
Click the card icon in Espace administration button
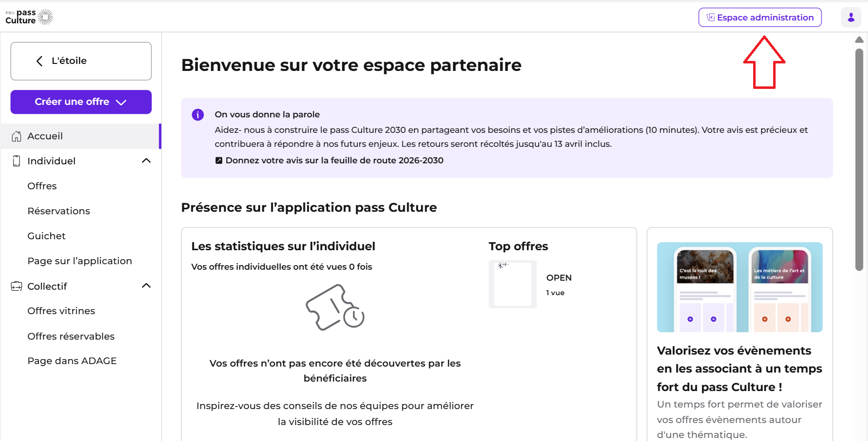click(710, 17)
